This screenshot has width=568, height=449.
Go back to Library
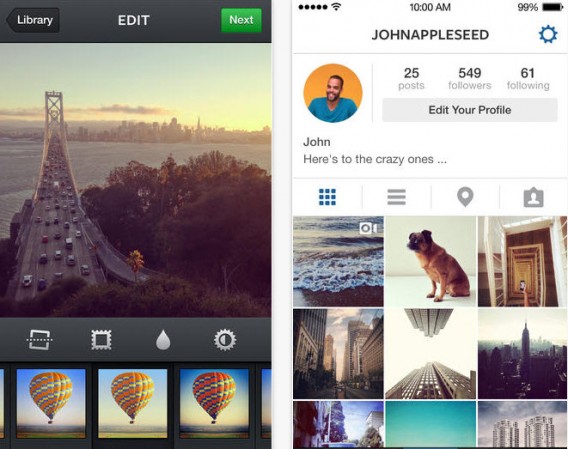33,20
